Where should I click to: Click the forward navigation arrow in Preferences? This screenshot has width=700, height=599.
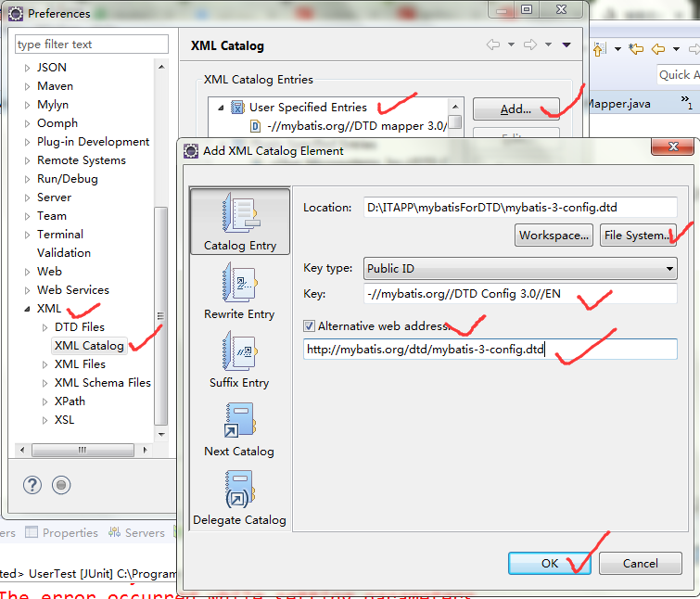click(x=530, y=45)
